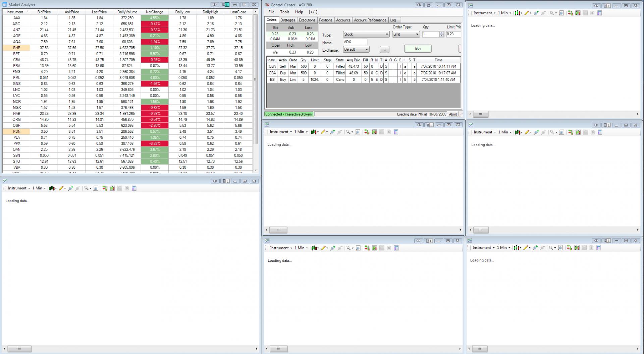Open the Account Performance tab
644x354 pixels.
tap(370, 20)
